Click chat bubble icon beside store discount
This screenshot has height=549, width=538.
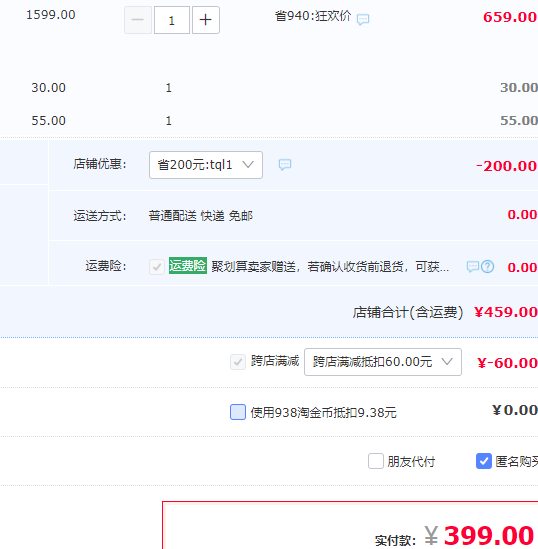click(x=285, y=165)
